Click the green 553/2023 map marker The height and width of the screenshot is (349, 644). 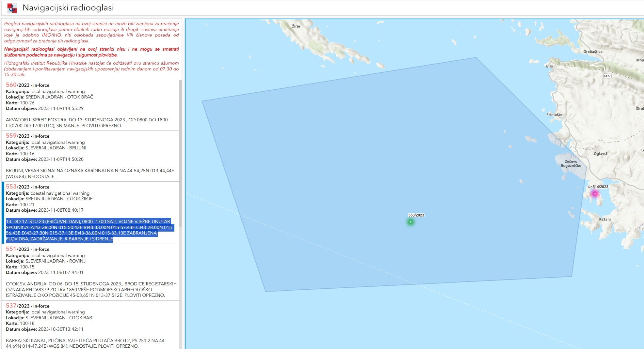coord(411,222)
